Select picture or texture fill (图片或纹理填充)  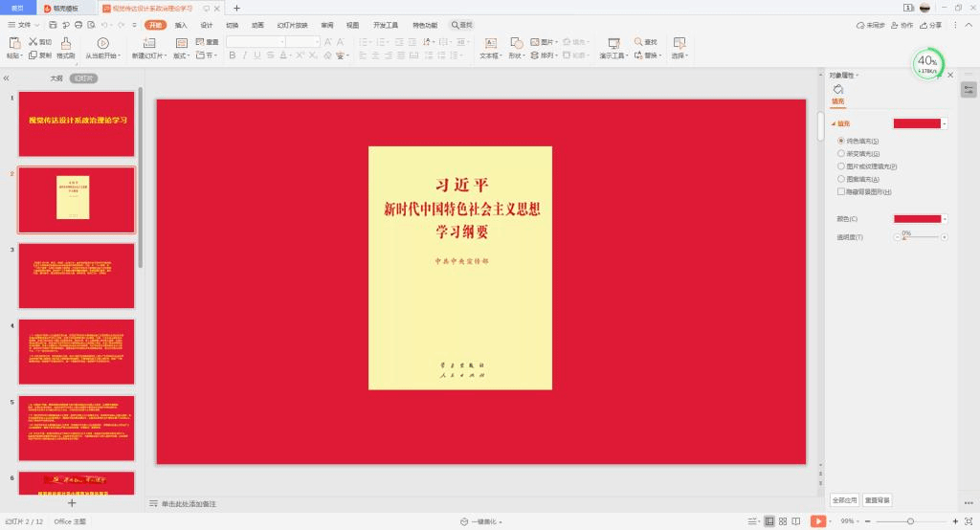click(x=841, y=166)
